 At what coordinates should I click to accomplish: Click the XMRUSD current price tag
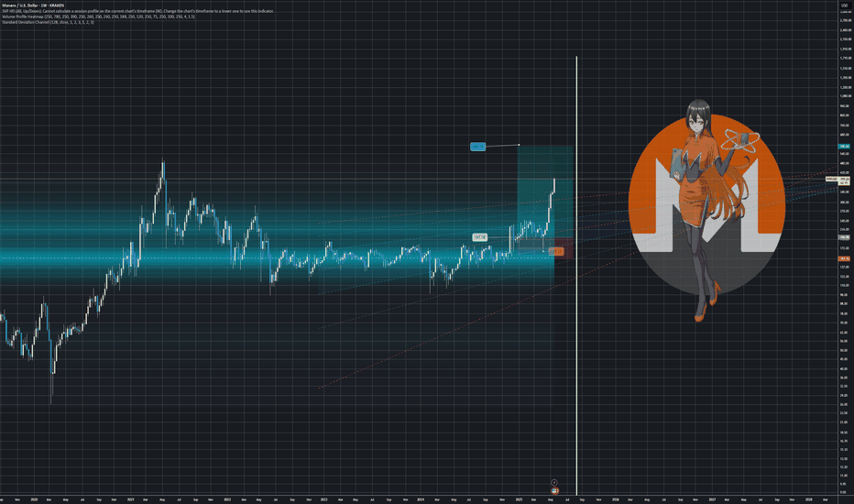(838, 180)
